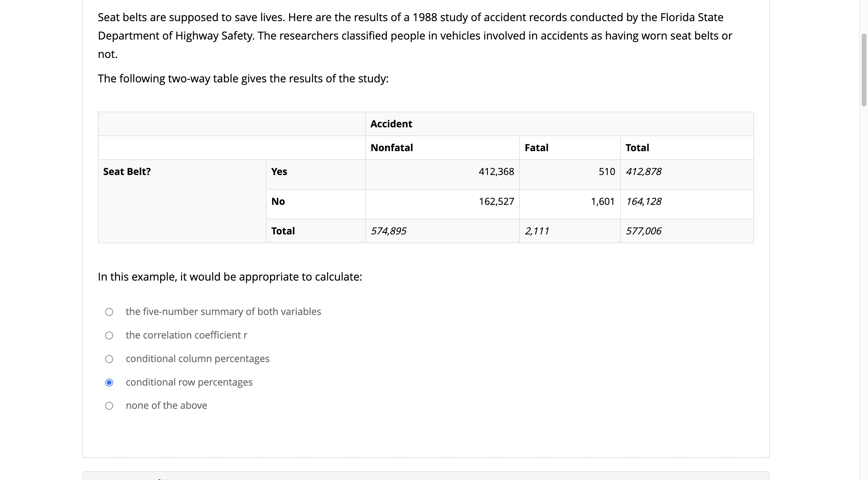The image size is (868, 480).
Task: Click the Fatal column header
Action: point(570,148)
